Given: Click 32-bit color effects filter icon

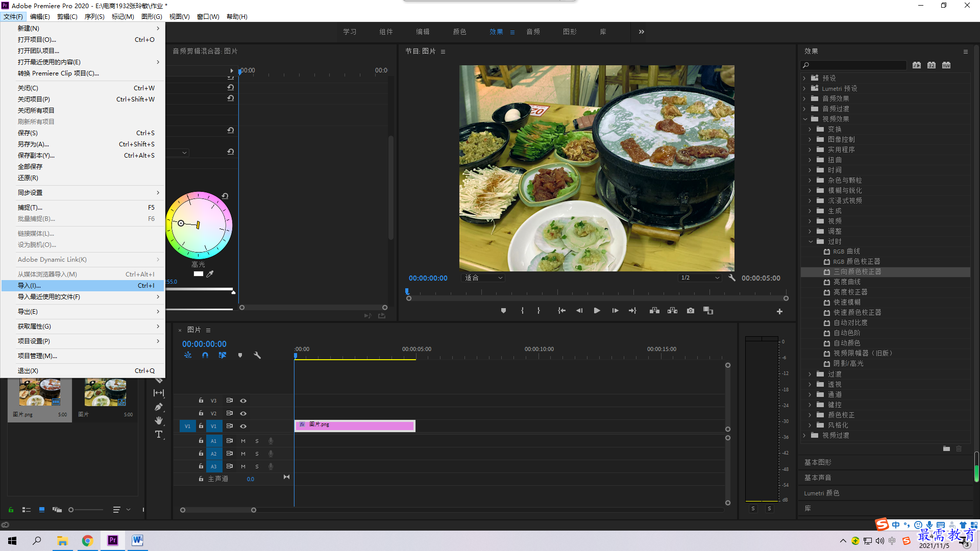Looking at the screenshot, I should click(932, 65).
